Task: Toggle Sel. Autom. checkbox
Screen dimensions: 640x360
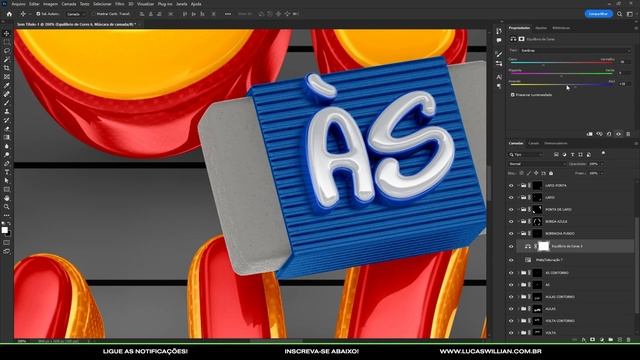Action: pyautogui.click(x=38, y=14)
